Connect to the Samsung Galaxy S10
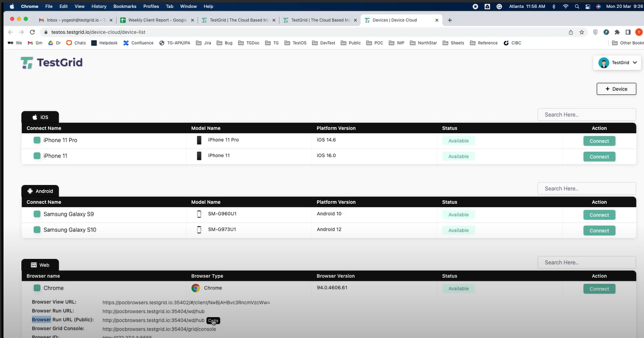This screenshot has width=644, height=338. pos(599,231)
